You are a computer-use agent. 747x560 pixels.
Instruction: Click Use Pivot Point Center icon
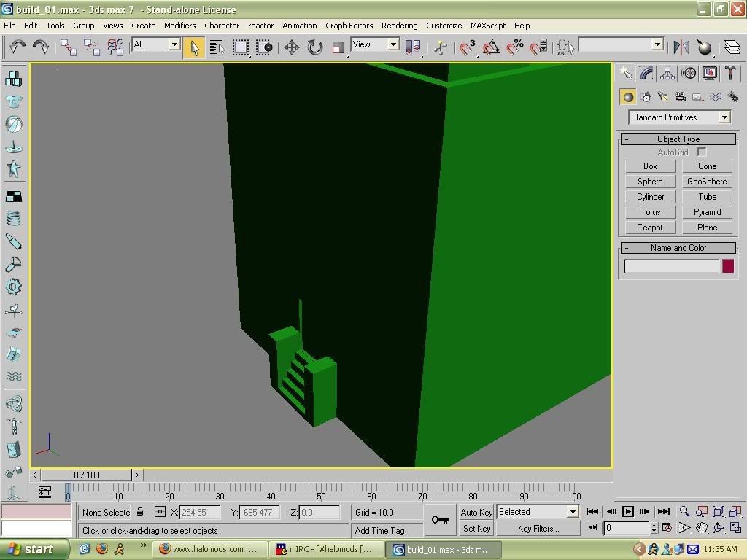point(413,47)
